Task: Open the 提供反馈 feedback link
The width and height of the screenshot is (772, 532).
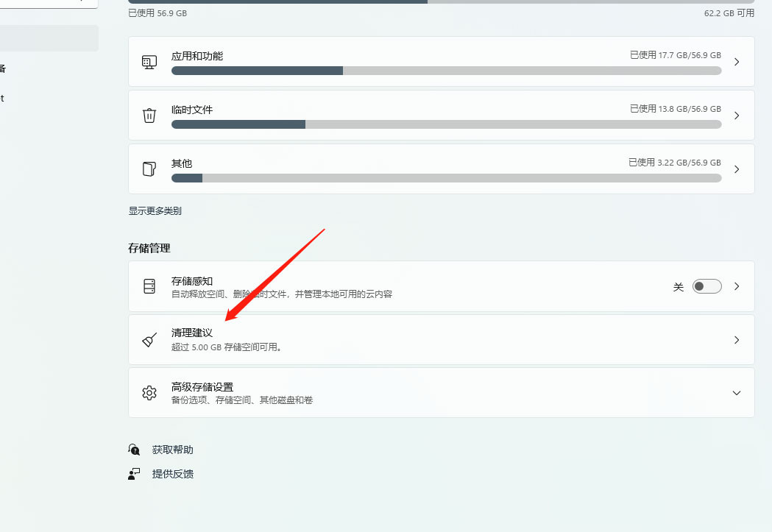Action: coord(172,474)
